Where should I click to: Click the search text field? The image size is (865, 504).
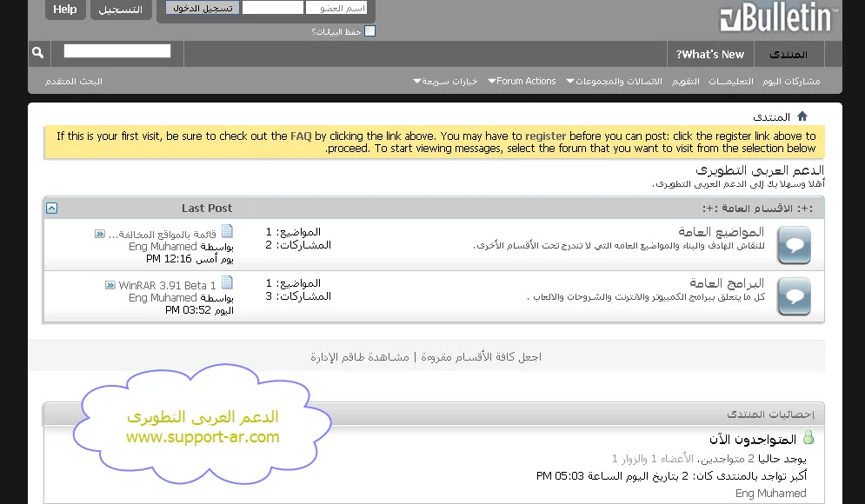tap(117, 52)
